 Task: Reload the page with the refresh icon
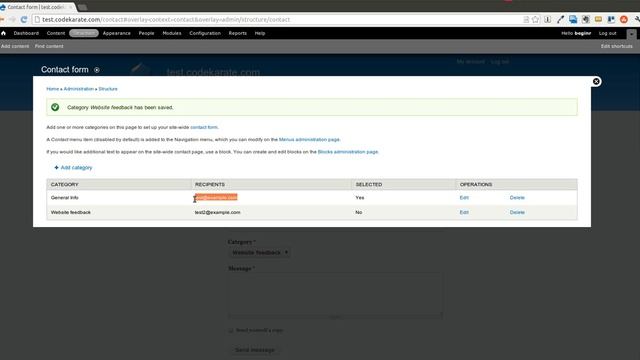24,19
